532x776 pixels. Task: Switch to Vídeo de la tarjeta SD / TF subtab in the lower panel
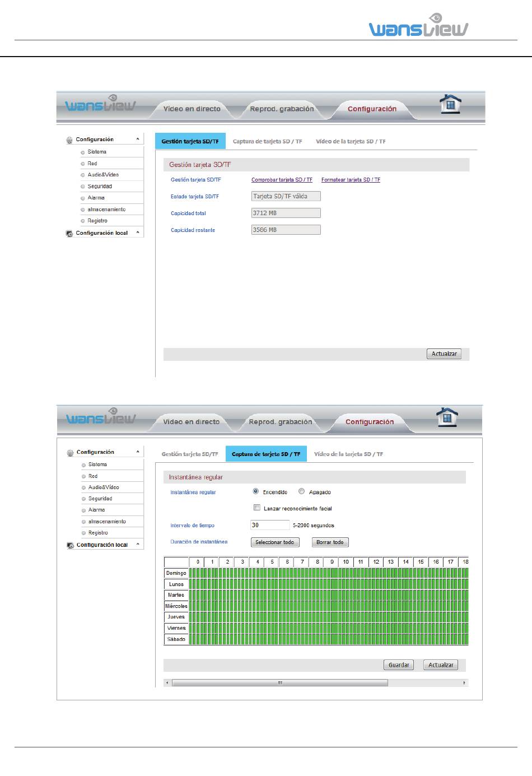coord(349,454)
